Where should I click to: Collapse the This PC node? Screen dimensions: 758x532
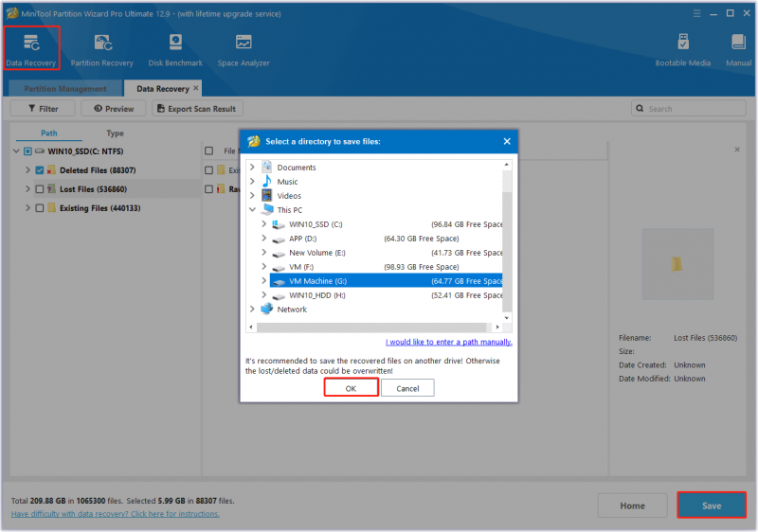[x=252, y=209]
